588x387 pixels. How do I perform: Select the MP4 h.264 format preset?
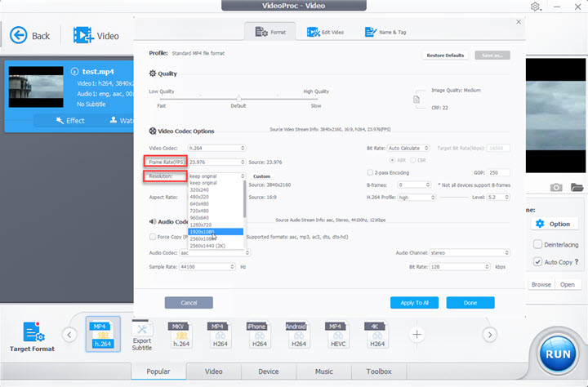(103, 334)
